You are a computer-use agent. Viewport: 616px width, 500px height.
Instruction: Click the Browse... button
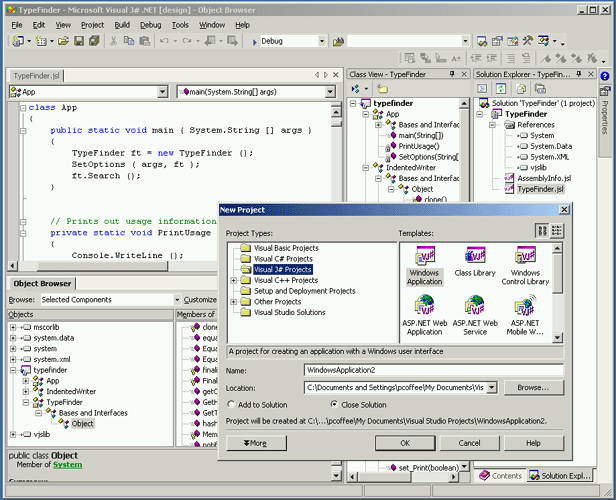coord(534,388)
